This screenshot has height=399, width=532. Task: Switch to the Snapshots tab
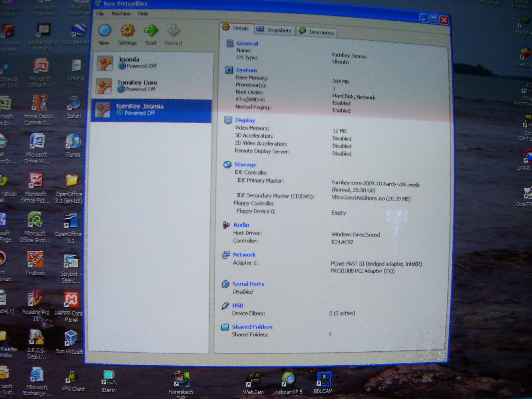[x=274, y=30]
